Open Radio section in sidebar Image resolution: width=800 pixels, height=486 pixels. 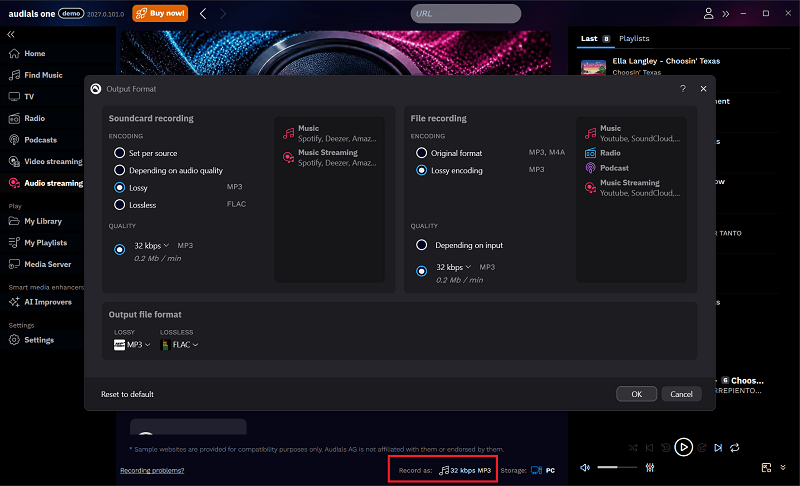tap(27, 118)
